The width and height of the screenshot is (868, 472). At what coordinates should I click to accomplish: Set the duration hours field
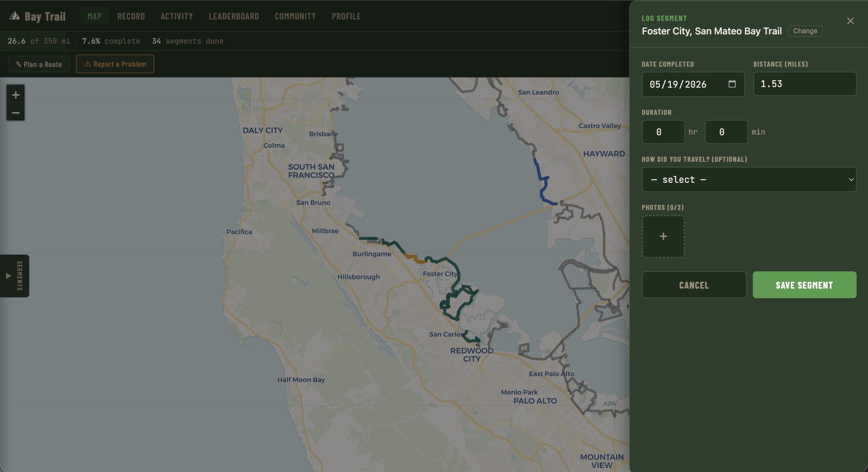coord(663,132)
